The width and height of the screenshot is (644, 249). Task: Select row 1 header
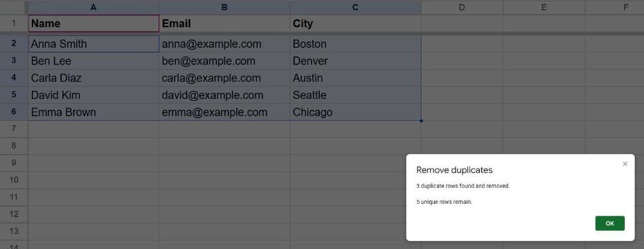tap(14, 23)
